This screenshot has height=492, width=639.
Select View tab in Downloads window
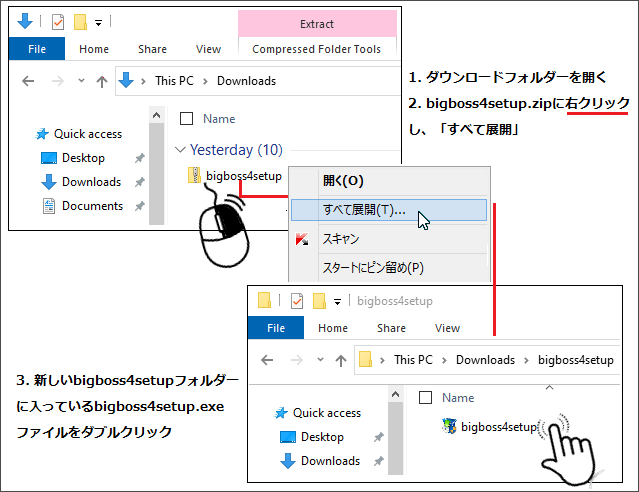(208, 49)
